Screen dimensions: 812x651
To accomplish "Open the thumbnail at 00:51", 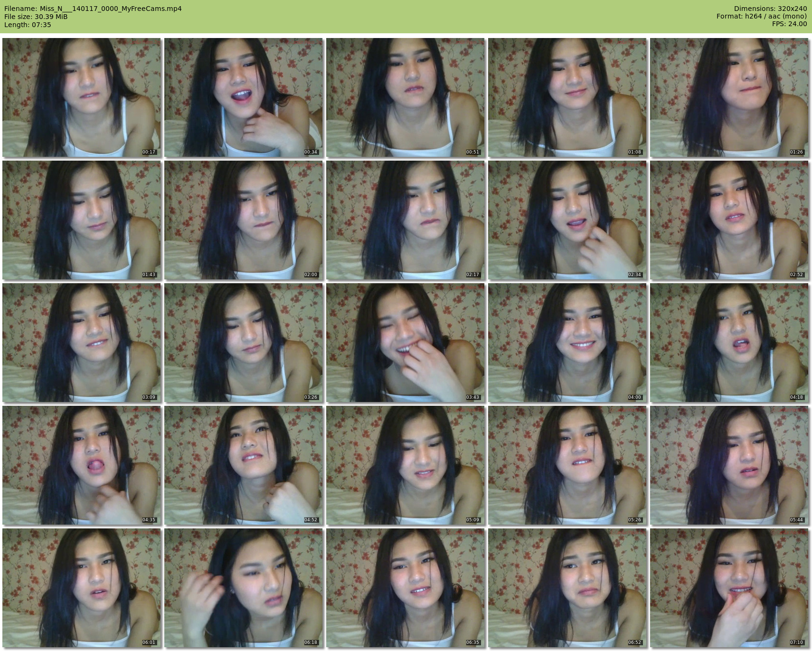I will coord(405,97).
